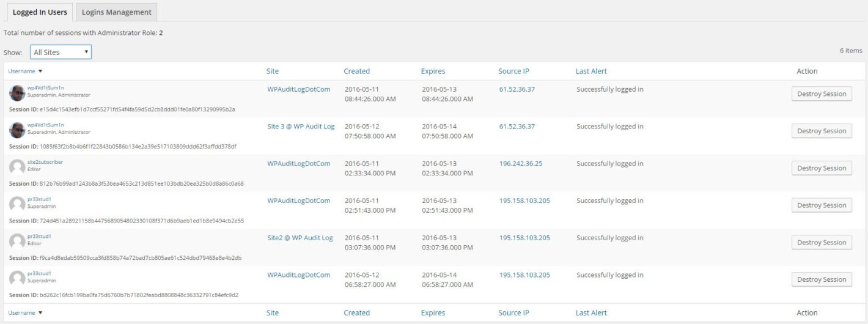Viewport: 868px width, 324px height.
Task: Select session ID starting bd262c16fcb
Action: pyautogui.click(x=139, y=295)
